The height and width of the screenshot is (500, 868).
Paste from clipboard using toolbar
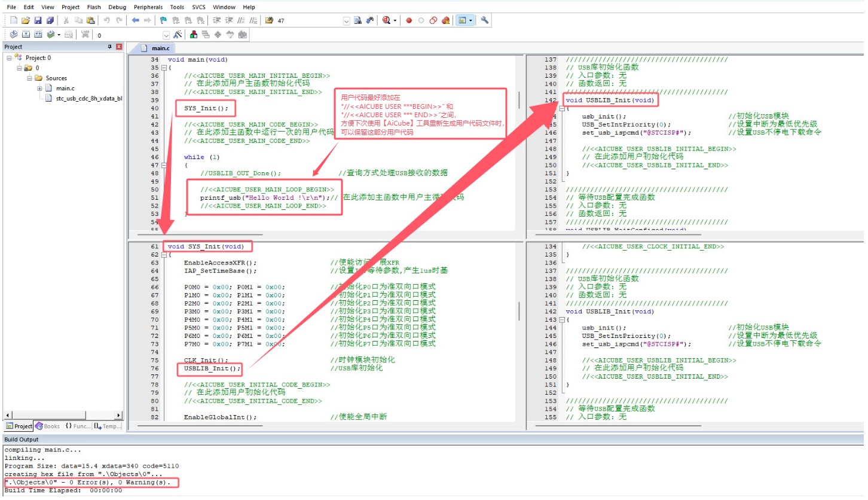(x=90, y=20)
